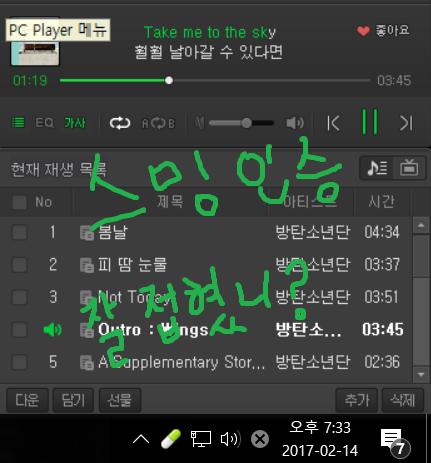The image size is (431, 463).
Task: Like the song with the heart icon
Action: 363,31
